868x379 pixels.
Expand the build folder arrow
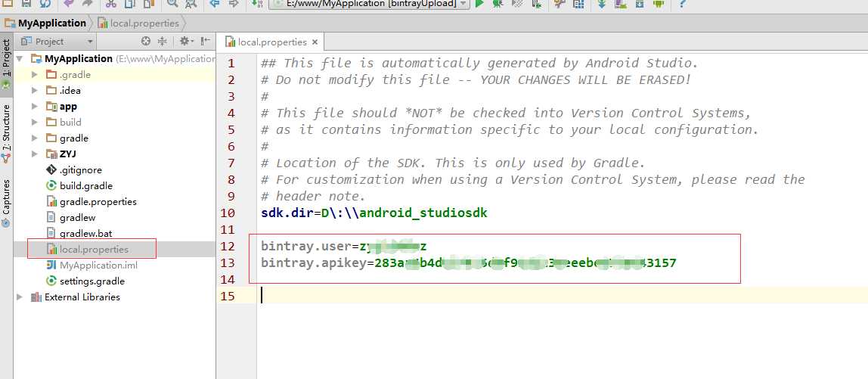click(x=35, y=122)
